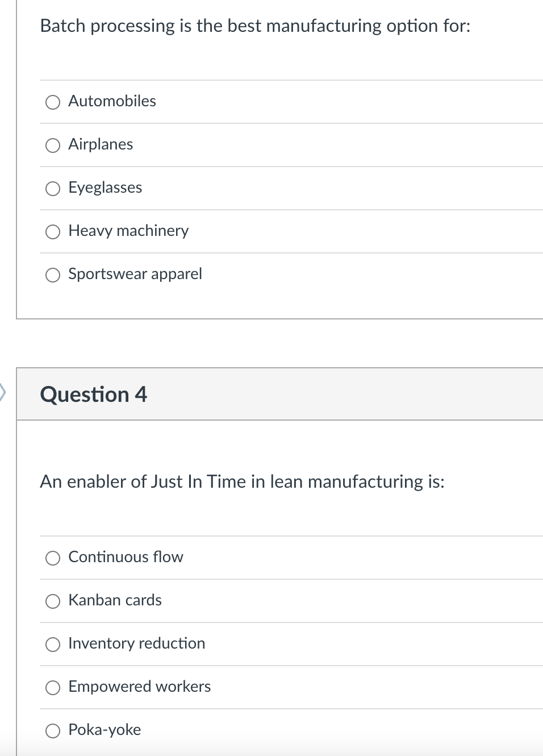543x756 pixels.
Task: Click the "Inventory reduction" answer label text
Action: click(x=136, y=643)
